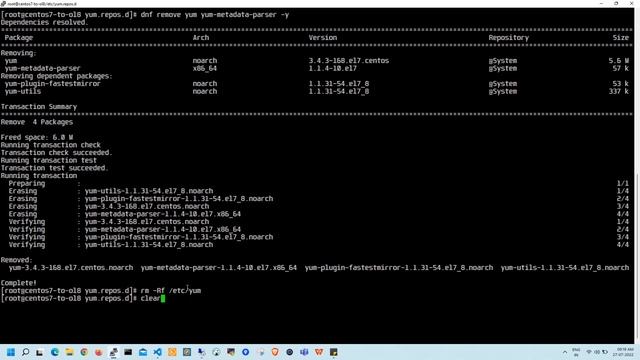
Task: Open the black terminal app on taskbar
Action: (128, 352)
